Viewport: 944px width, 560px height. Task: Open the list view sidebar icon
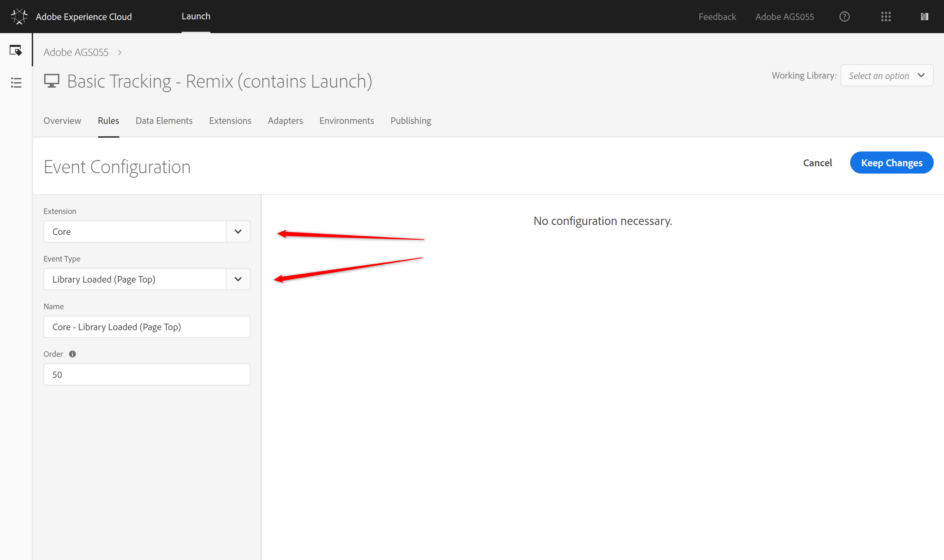coord(16,83)
